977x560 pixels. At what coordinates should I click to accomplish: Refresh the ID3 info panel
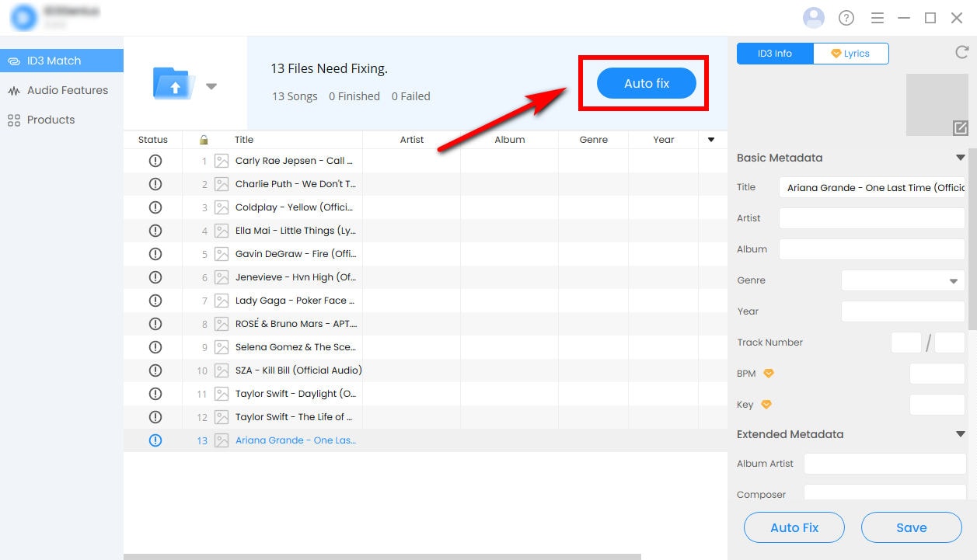click(961, 53)
